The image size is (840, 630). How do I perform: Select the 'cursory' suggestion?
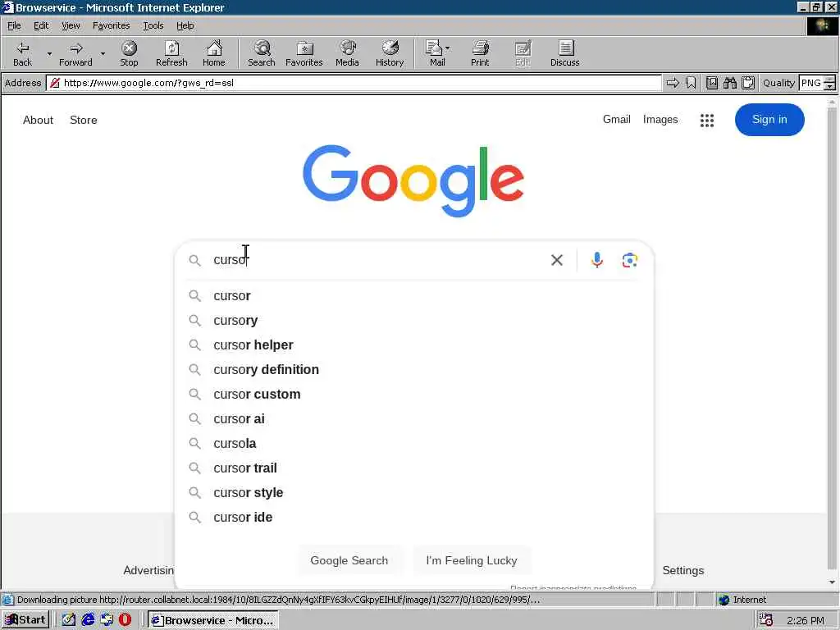pos(413,321)
